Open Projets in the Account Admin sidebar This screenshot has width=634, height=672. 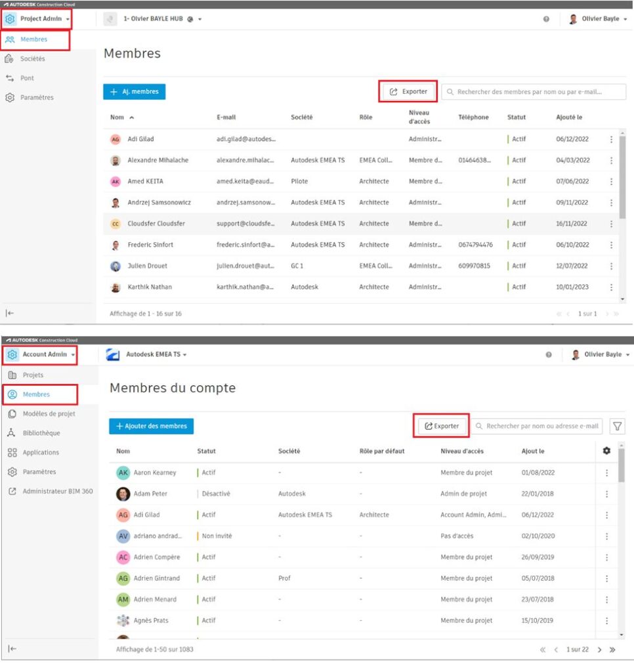coord(33,375)
